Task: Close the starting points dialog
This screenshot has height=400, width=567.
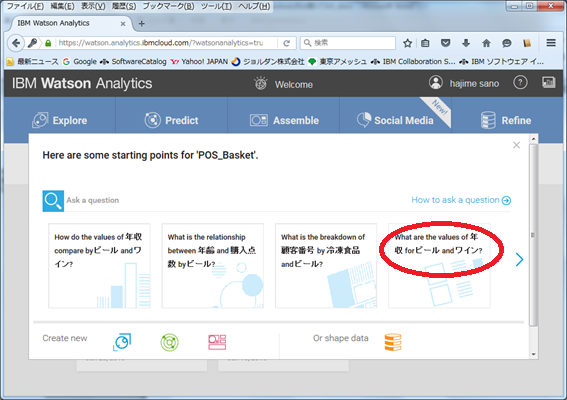Action: [516, 145]
